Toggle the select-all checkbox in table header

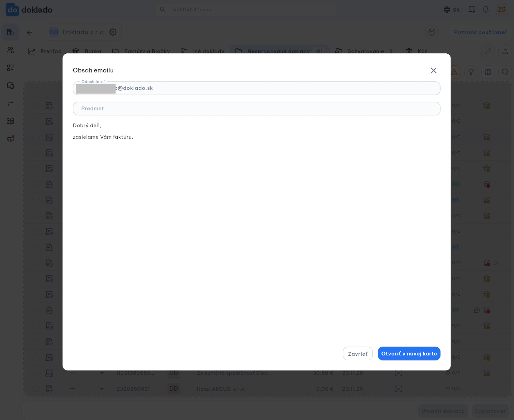pos(36,90)
